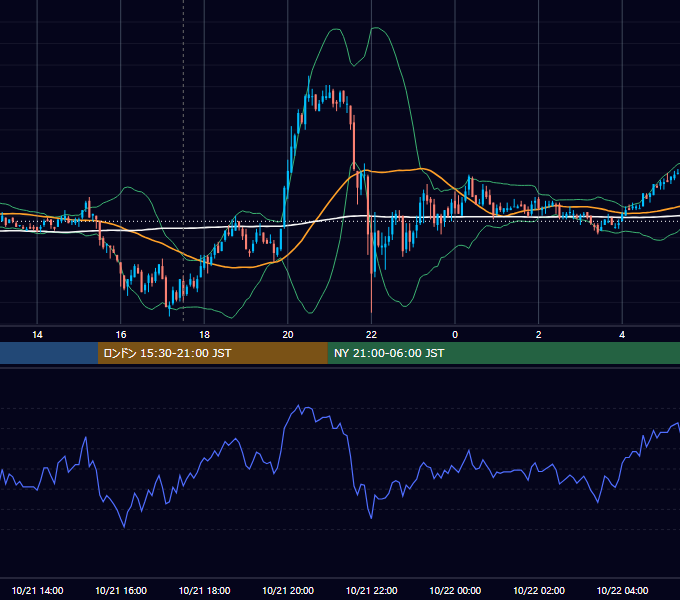Click the oscillator peak near 20:00

[x=298, y=406]
